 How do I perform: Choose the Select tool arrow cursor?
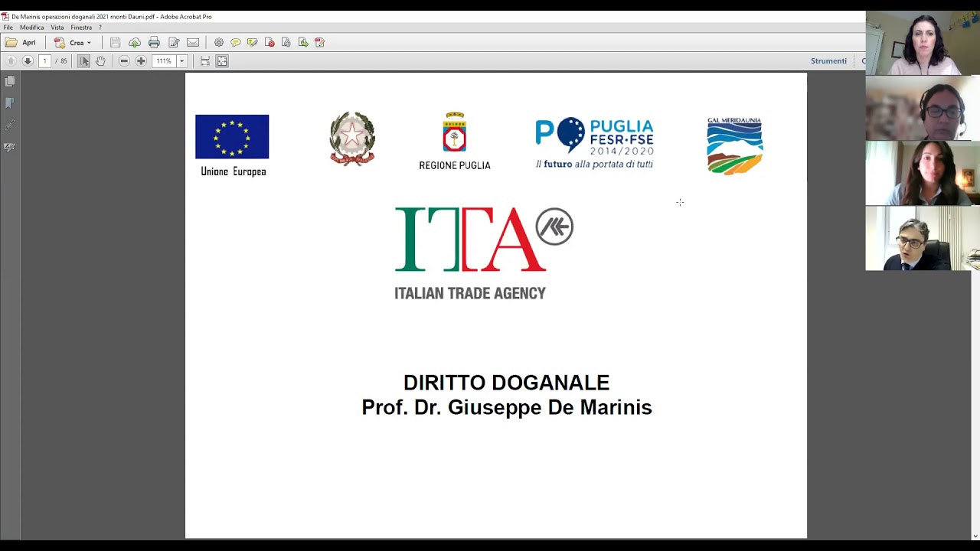(x=84, y=61)
